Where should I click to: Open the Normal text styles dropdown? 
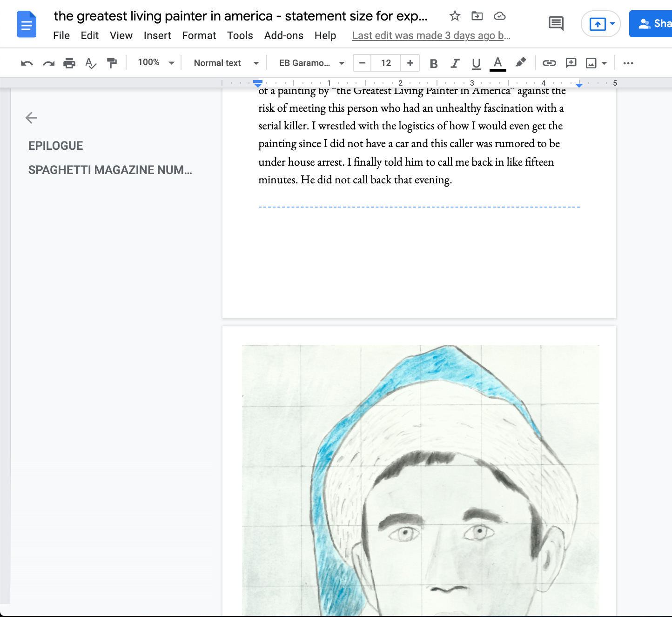[x=226, y=63]
